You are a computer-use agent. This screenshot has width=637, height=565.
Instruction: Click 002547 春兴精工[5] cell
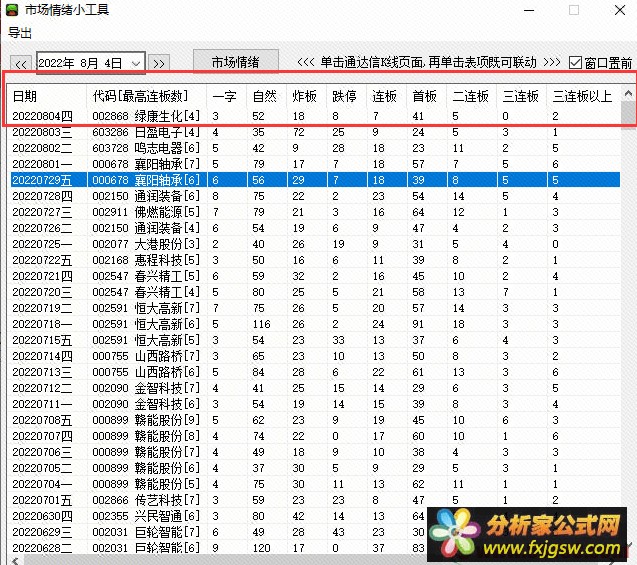coord(146,276)
